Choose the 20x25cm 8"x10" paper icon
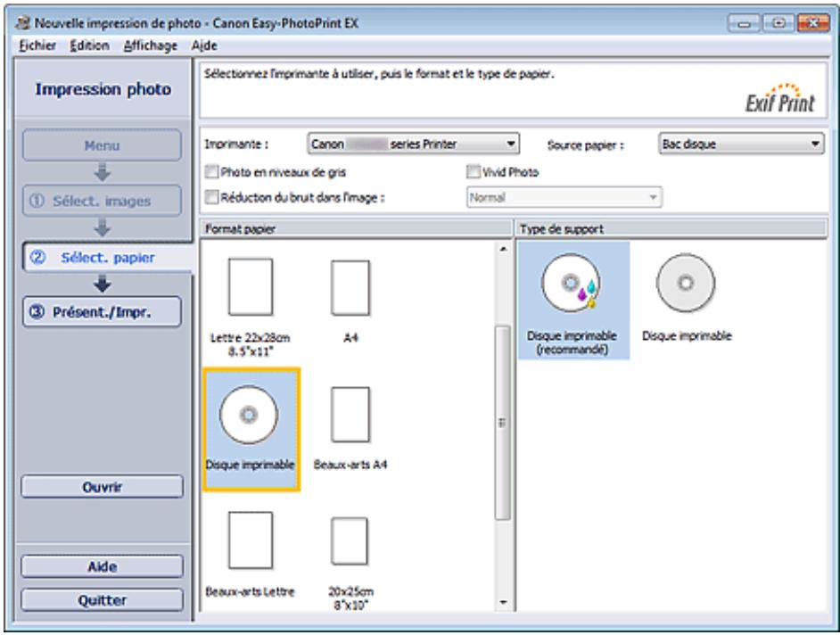This screenshot has width=840, height=635. 350,541
